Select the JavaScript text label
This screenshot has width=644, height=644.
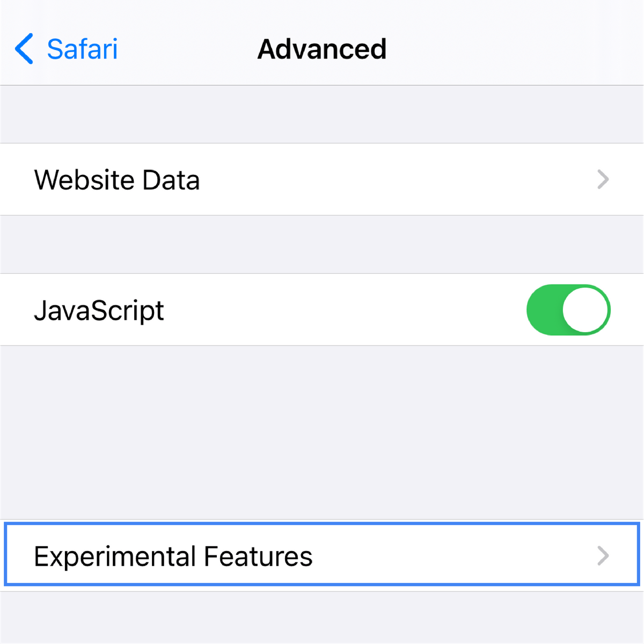[99, 311]
